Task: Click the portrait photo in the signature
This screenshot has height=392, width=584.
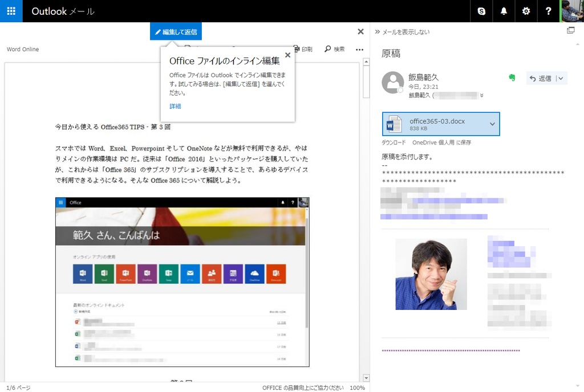Action: 431,274
